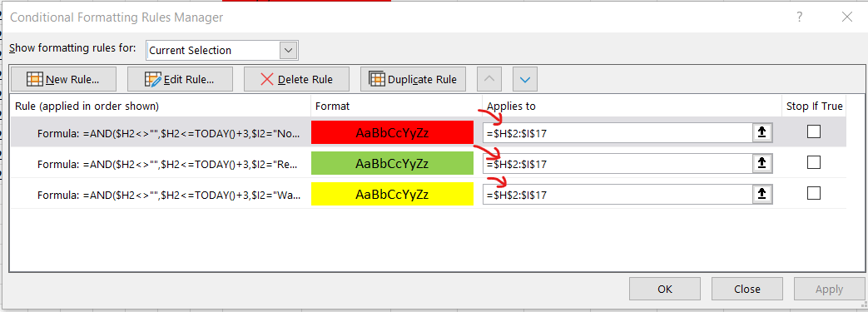Open Help via the question mark

tap(800, 17)
